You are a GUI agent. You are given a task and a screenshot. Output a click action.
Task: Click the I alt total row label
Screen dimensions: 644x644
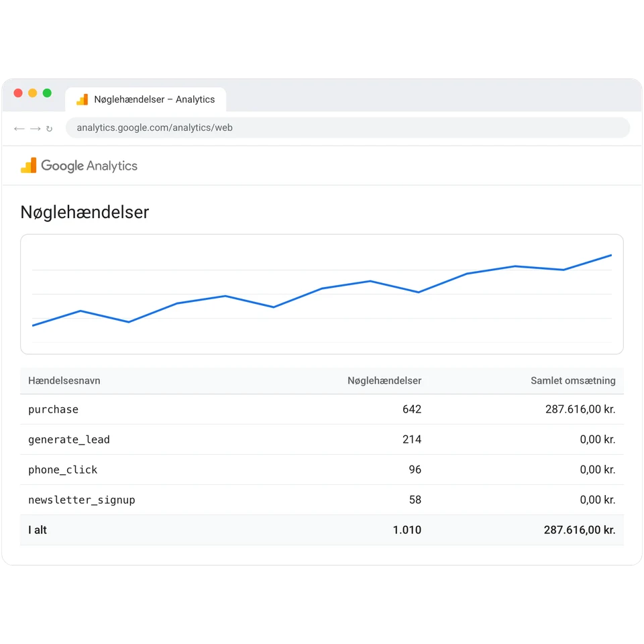[38, 530]
